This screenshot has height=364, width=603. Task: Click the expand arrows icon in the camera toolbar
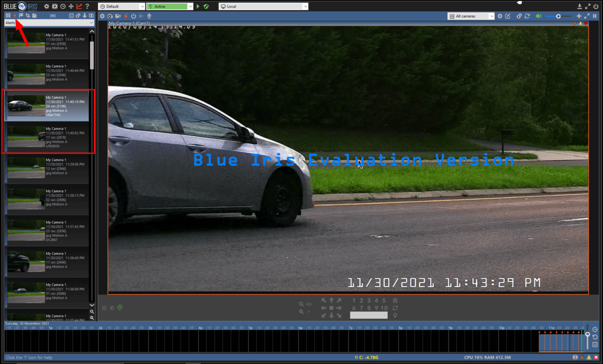(587, 16)
